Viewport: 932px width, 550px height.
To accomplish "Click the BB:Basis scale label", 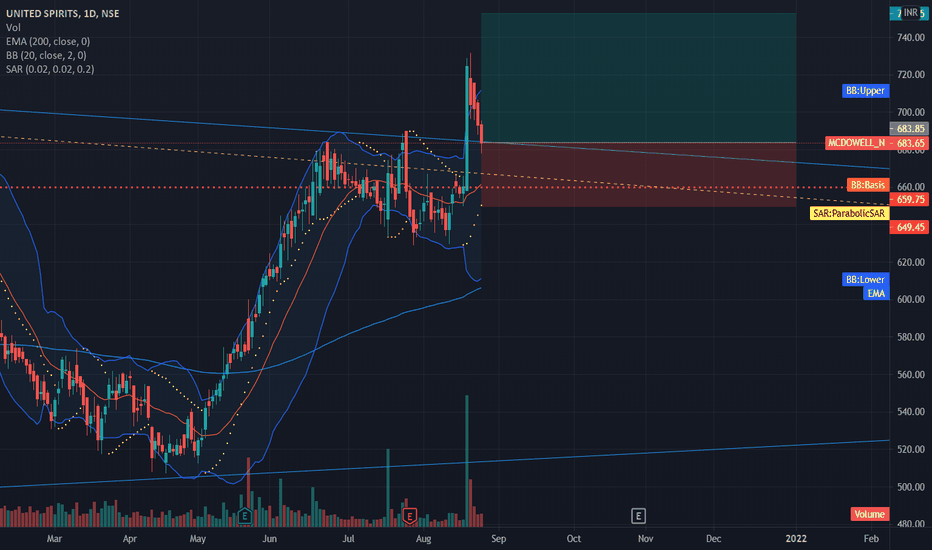I will coord(868,185).
